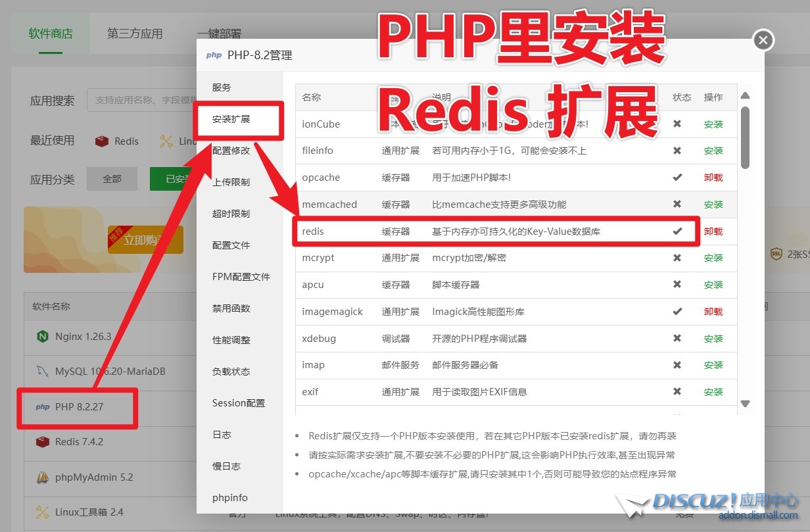Click the xdebug not-installed cross icon
Screen dimensions: 810x532
[x=677, y=338]
